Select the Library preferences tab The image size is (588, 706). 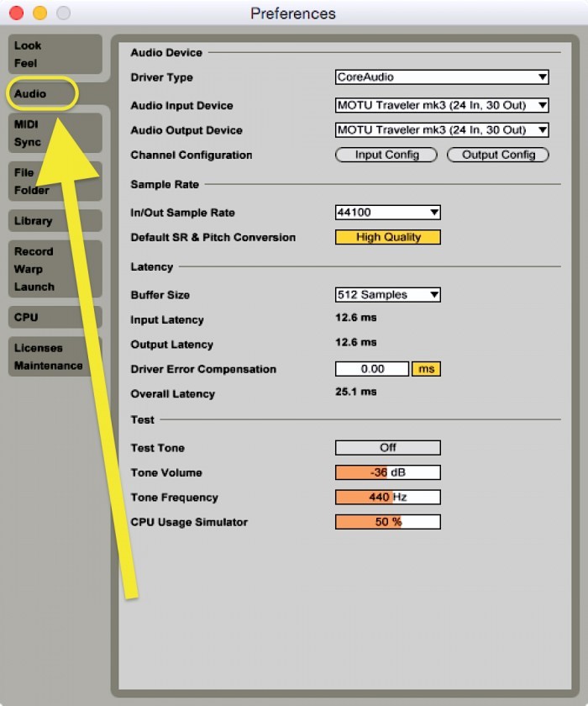(55, 220)
